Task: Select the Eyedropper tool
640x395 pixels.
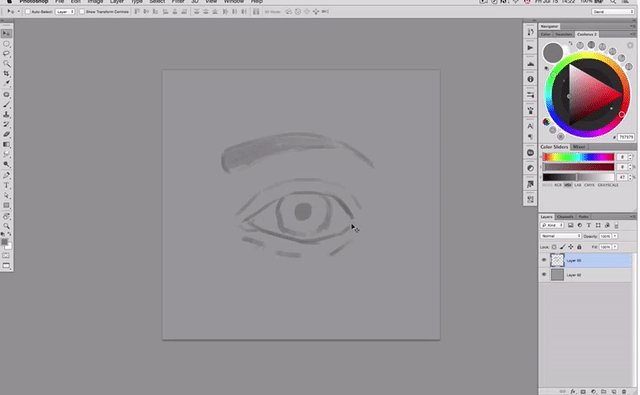Action: (7, 83)
